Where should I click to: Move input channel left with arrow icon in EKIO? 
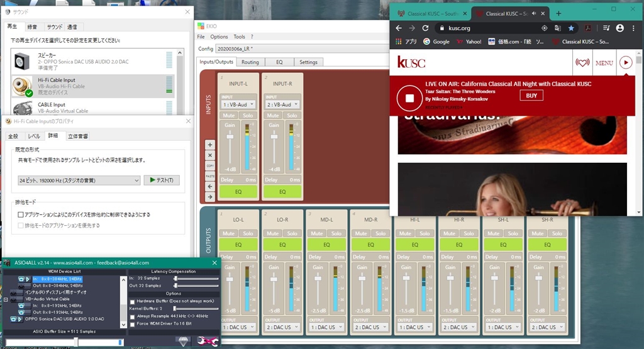coord(210,186)
